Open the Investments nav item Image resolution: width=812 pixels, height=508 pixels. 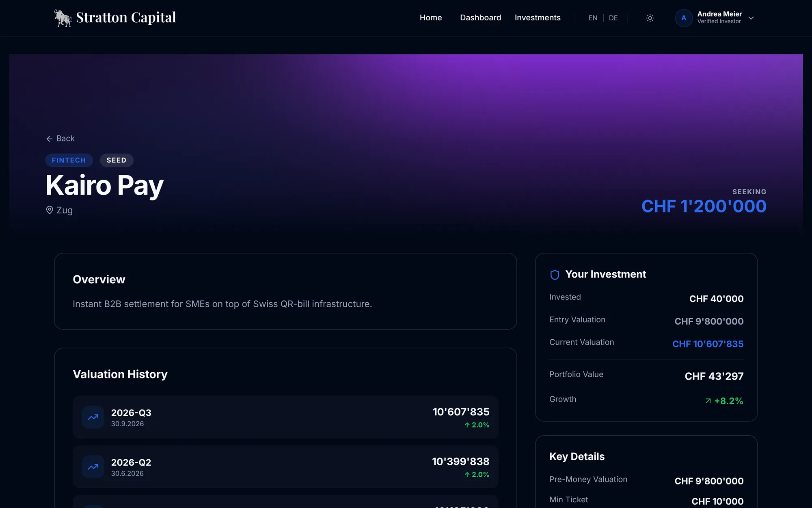coord(538,17)
